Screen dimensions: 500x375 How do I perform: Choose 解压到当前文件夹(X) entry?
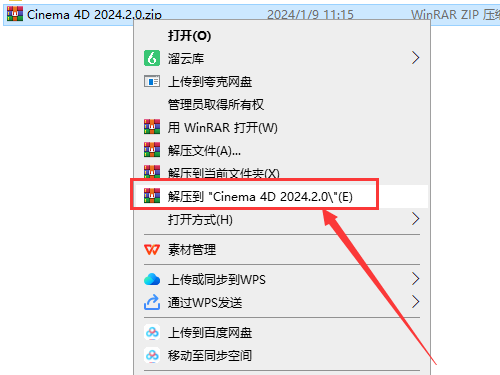(224, 173)
